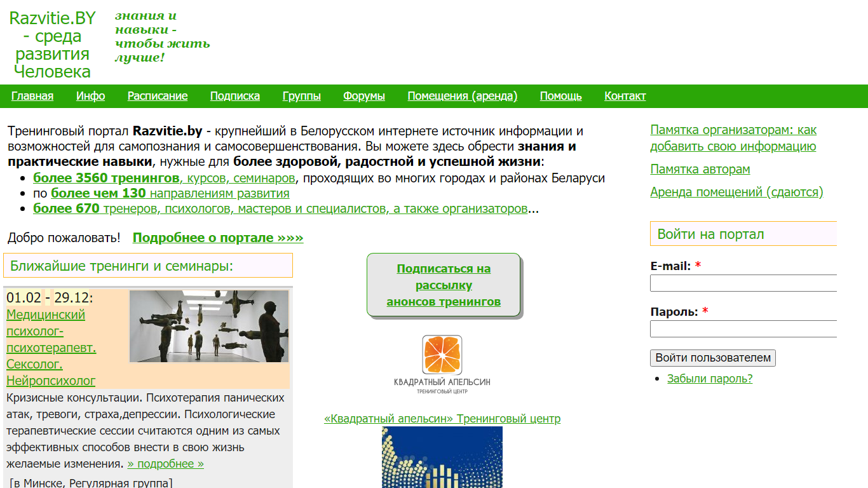This screenshot has width=868, height=488.
Task: Click the '[в Минске, Регулярная группа]' text
Action: pyautogui.click(x=91, y=483)
